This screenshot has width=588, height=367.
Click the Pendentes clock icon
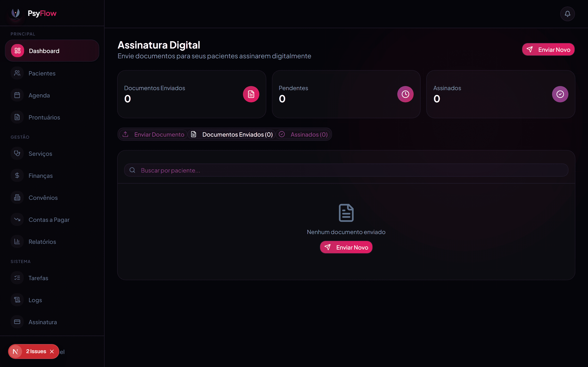405,94
